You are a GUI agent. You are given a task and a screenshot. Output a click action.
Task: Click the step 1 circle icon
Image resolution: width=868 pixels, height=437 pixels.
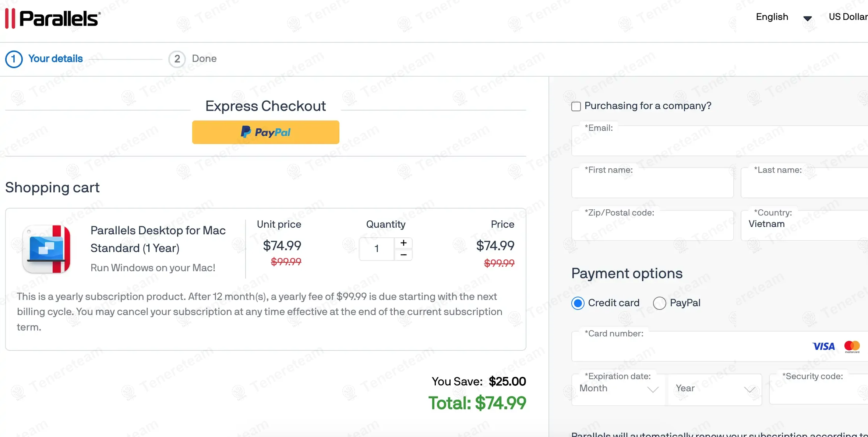tap(14, 59)
